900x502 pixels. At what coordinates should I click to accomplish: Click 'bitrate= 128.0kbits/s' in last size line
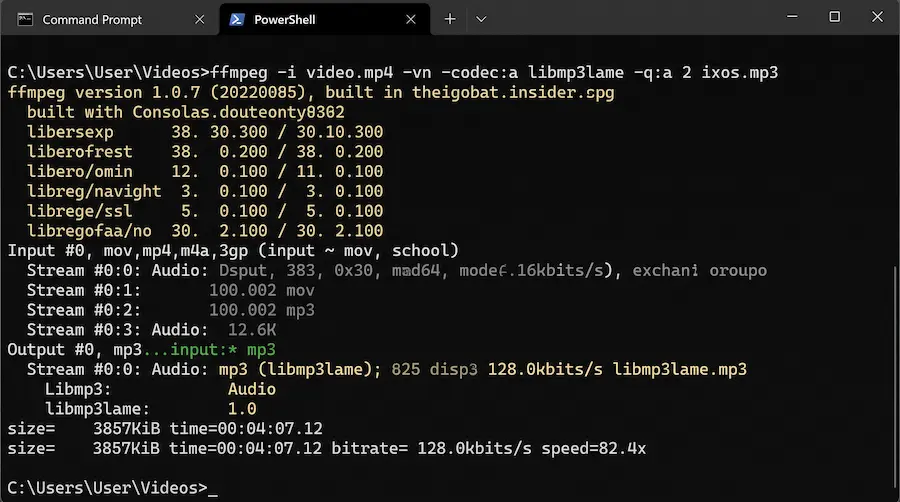(432, 449)
